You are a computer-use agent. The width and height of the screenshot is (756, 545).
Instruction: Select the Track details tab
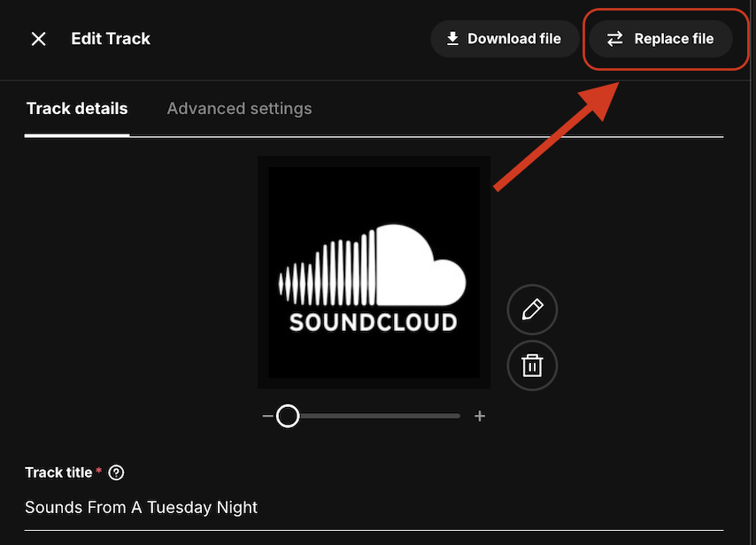77,109
